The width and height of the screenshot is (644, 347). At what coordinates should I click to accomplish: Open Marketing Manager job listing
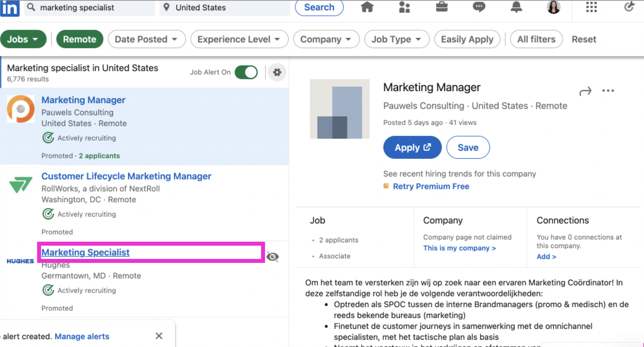pos(83,100)
